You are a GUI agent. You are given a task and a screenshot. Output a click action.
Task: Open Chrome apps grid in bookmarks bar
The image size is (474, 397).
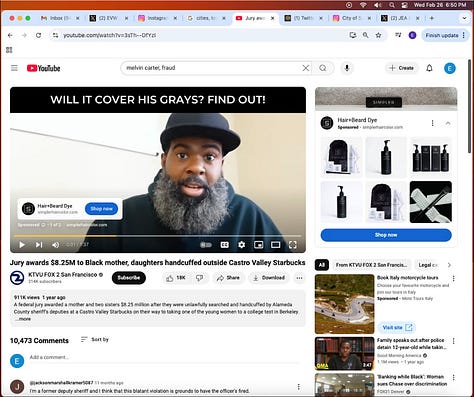[x=9, y=50]
